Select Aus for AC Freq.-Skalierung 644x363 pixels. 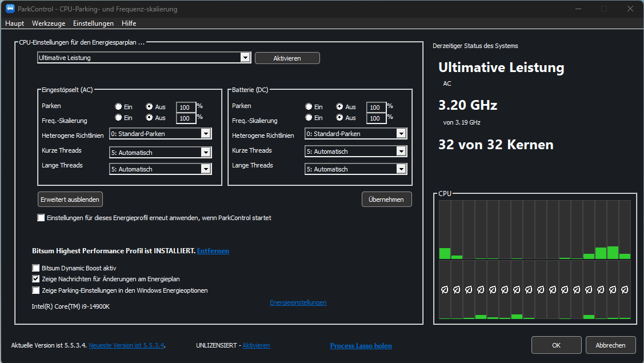(x=149, y=118)
